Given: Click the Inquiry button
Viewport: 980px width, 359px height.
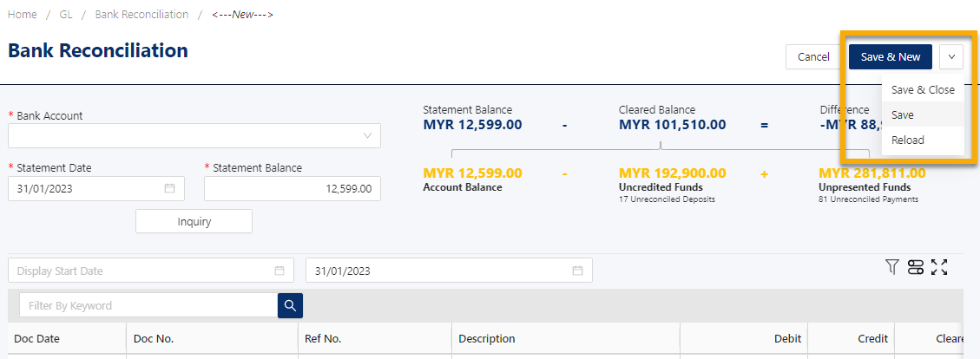Looking at the screenshot, I should (194, 221).
